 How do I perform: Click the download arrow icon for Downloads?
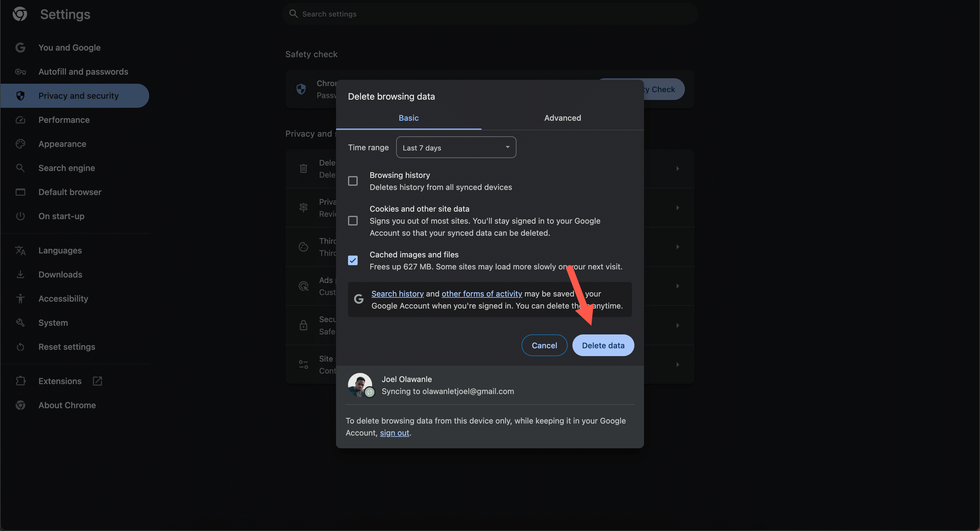(x=20, y=275)
